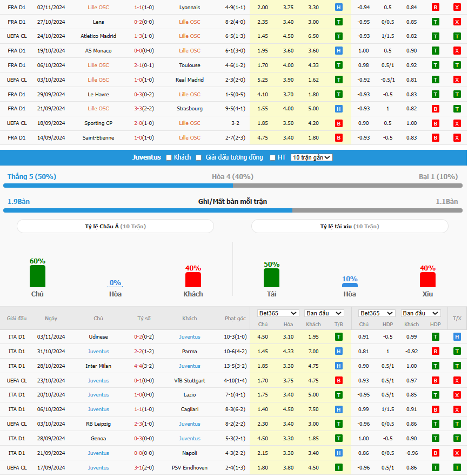The width and height of the screenshot is (468, 476).
Task: Select the Tỷ lệ Châu Á (10 Trận) tab
Action: pyautogui.click(x=115, y=226)
